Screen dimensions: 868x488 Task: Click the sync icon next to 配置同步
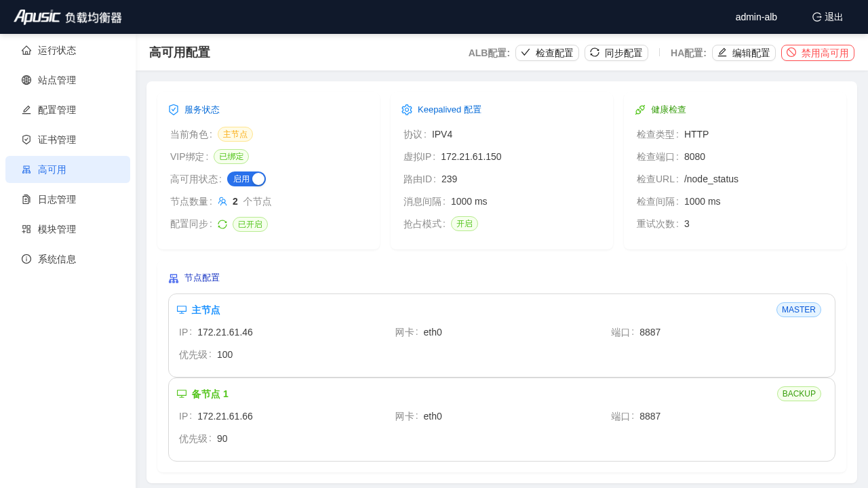point(222,224)
